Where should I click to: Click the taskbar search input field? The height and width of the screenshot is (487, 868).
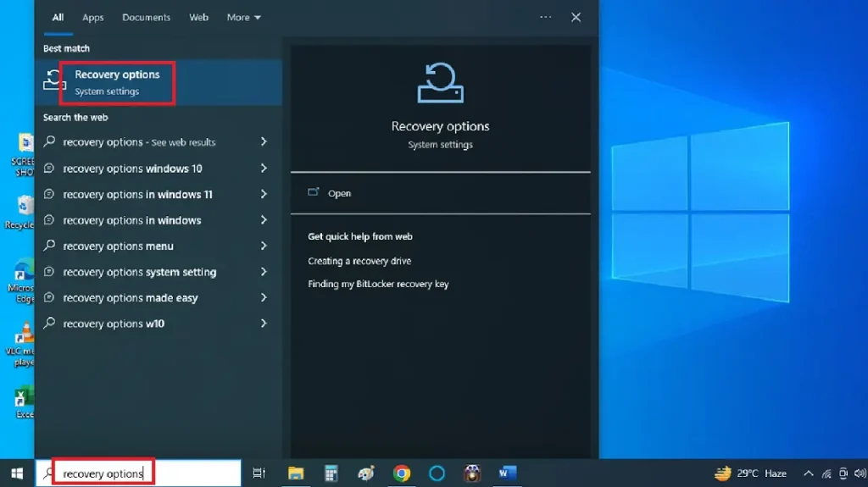[138, 473]
